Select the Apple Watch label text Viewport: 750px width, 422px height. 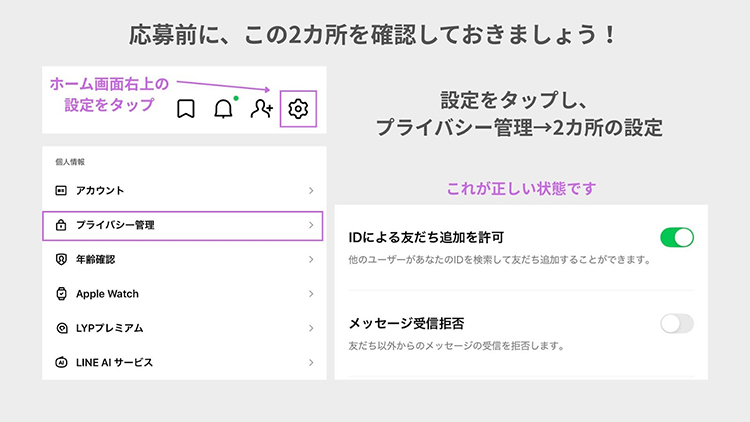point(107,294)
